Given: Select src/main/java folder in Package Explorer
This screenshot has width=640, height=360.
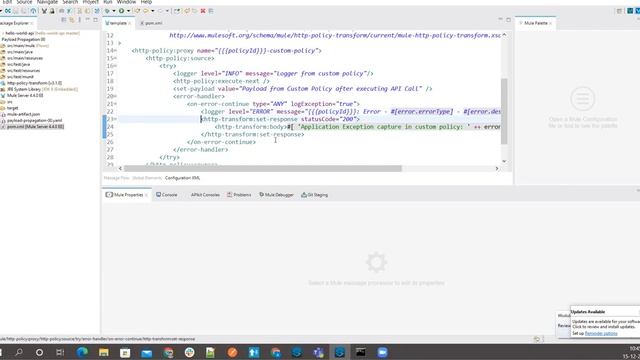Looking at the screenshot, I should point(17,52).
